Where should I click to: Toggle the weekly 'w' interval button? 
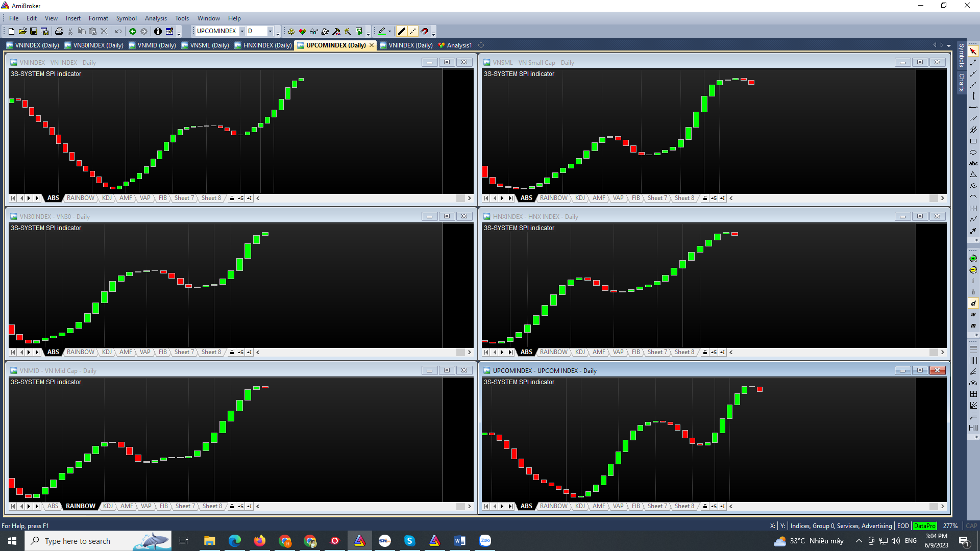point(973,314)
